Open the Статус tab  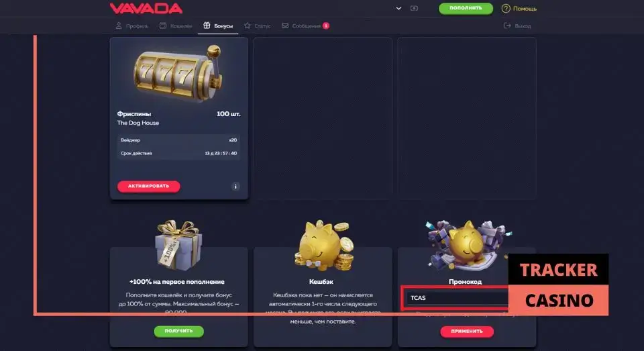(x=258, y=26)
